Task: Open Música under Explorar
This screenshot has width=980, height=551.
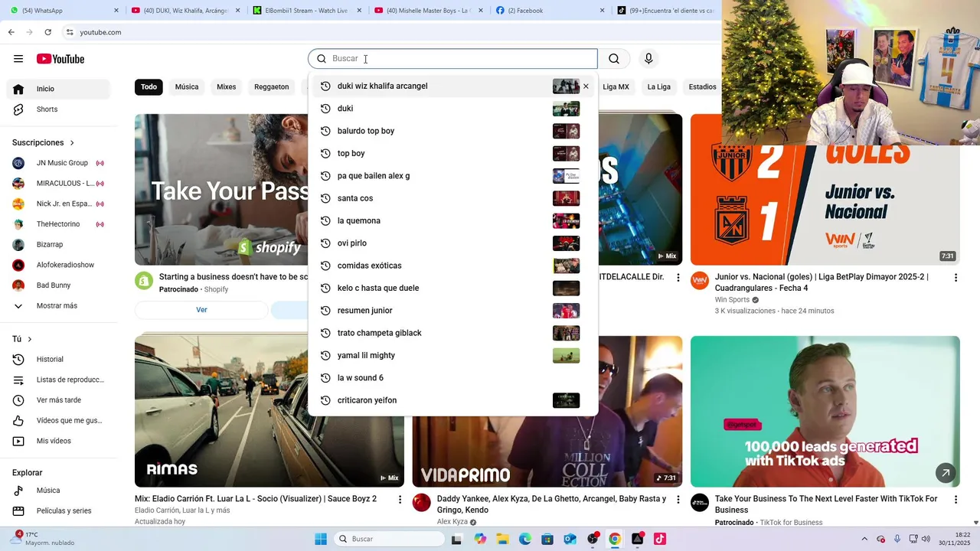Action: click(58, 491)
